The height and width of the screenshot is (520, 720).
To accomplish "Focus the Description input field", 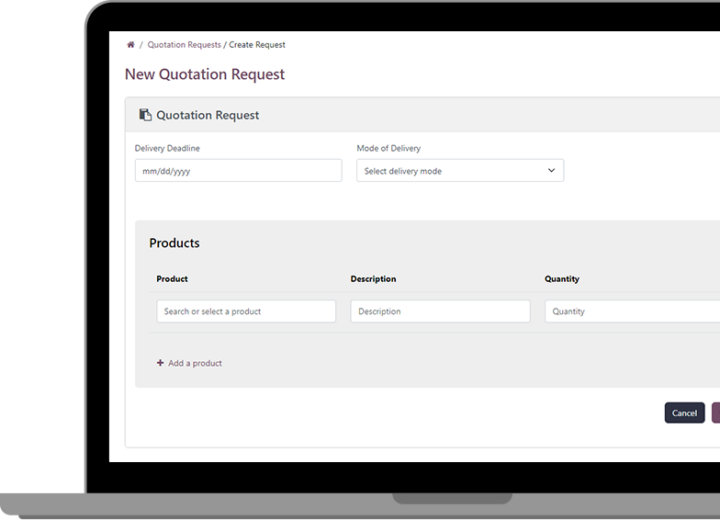I will pyautogui.click(x=440, y=311).
